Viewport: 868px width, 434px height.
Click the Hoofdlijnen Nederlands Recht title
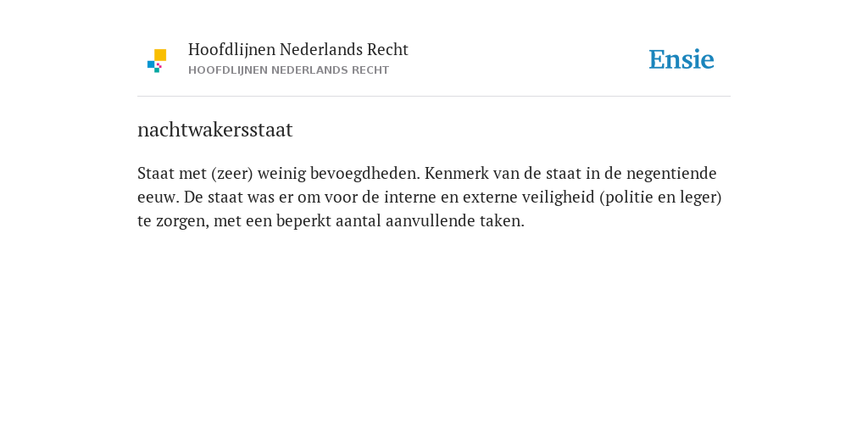click(x=298, y=50)
